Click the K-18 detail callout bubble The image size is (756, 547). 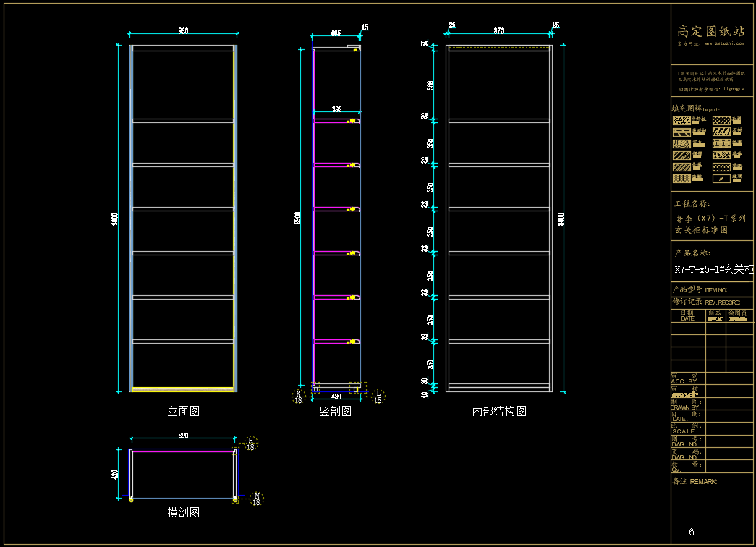point(298,397)
